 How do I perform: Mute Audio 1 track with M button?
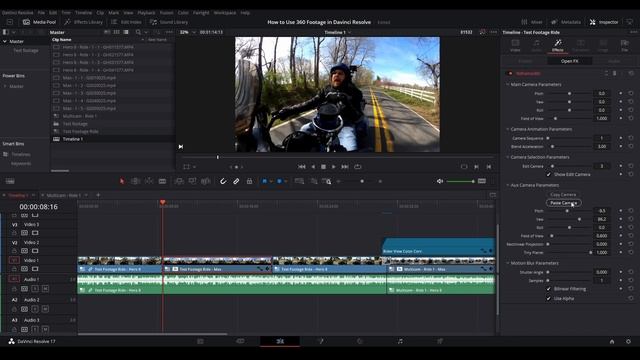(45, 289)
